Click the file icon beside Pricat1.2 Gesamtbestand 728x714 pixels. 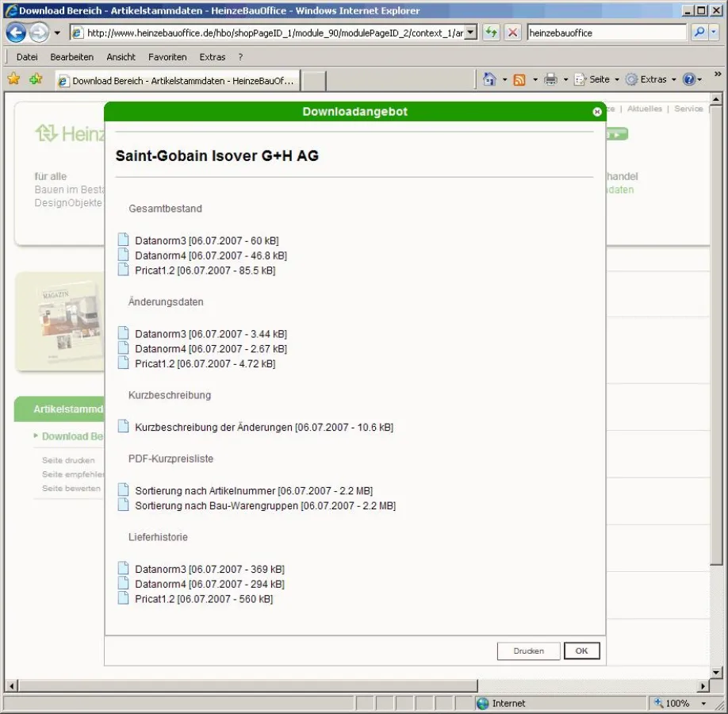pyautogui.click(x=123, y=270)
